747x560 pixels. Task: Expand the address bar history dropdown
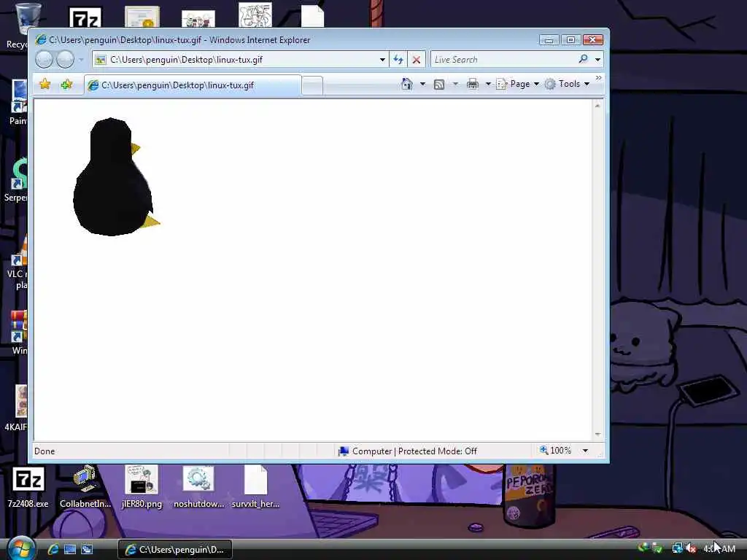click(x=382, y=60)
